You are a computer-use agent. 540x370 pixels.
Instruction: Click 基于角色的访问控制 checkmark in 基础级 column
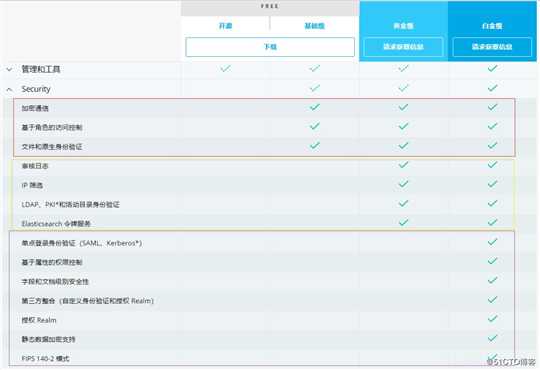click(314, 126)
